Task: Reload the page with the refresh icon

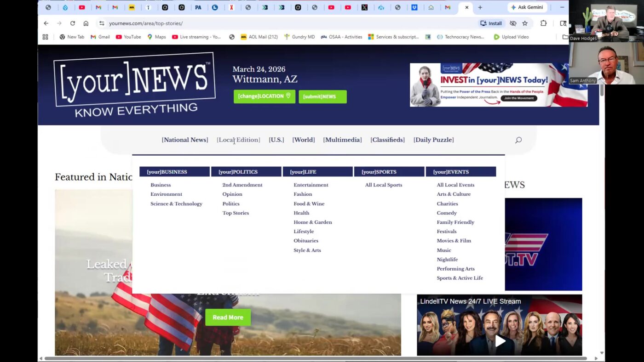Action: click(72, 23)
